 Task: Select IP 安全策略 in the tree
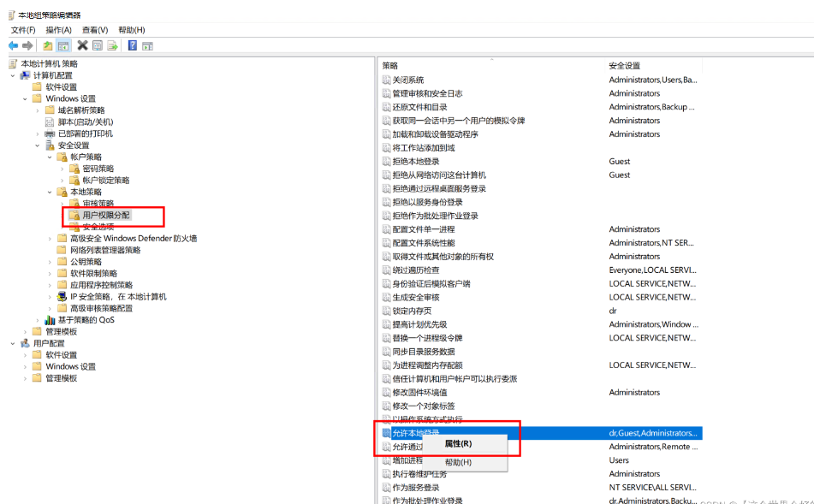tap(118, 297)
